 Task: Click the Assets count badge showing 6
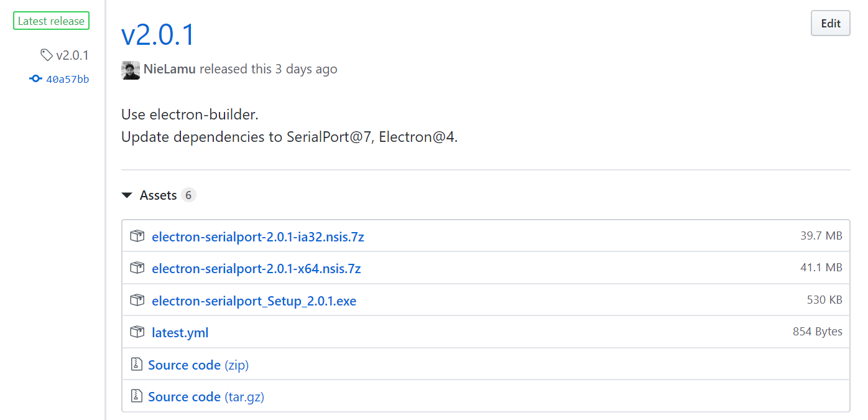(188, 195)
